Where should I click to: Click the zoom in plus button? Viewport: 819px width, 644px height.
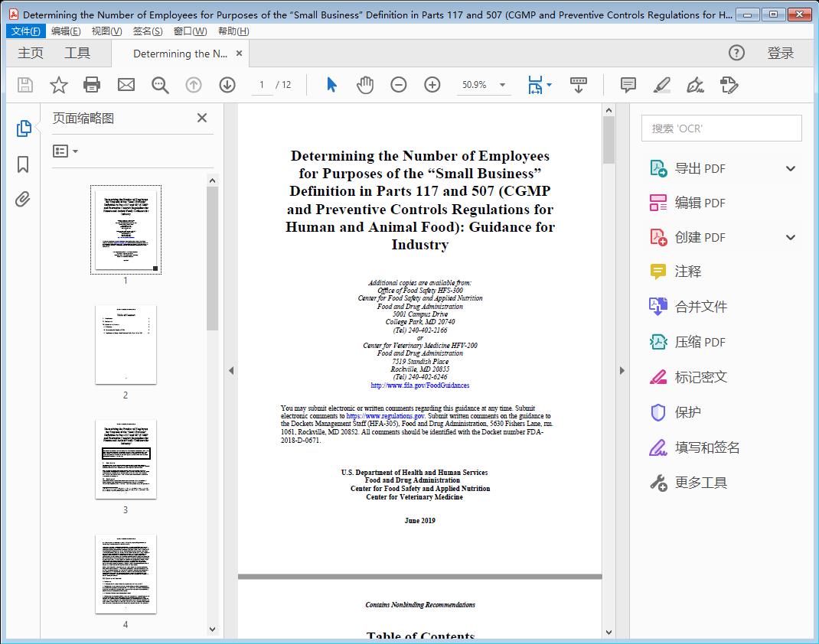[432, 85]
